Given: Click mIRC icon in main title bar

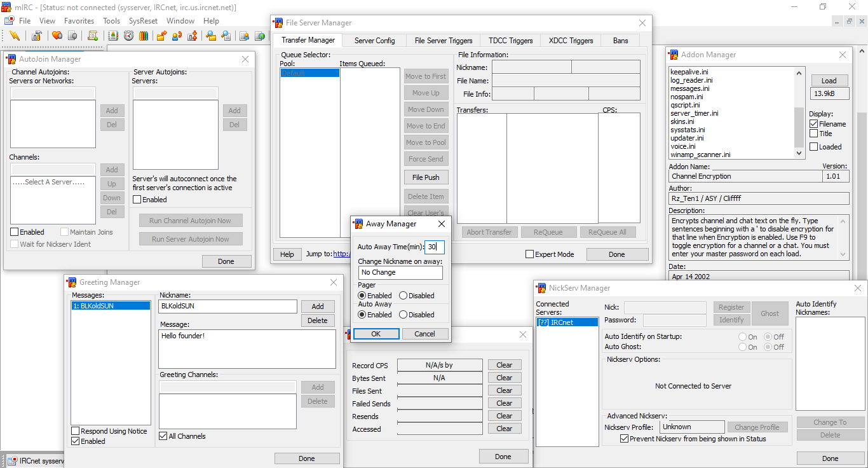Looking at the screenshot, I should point(6,7).
